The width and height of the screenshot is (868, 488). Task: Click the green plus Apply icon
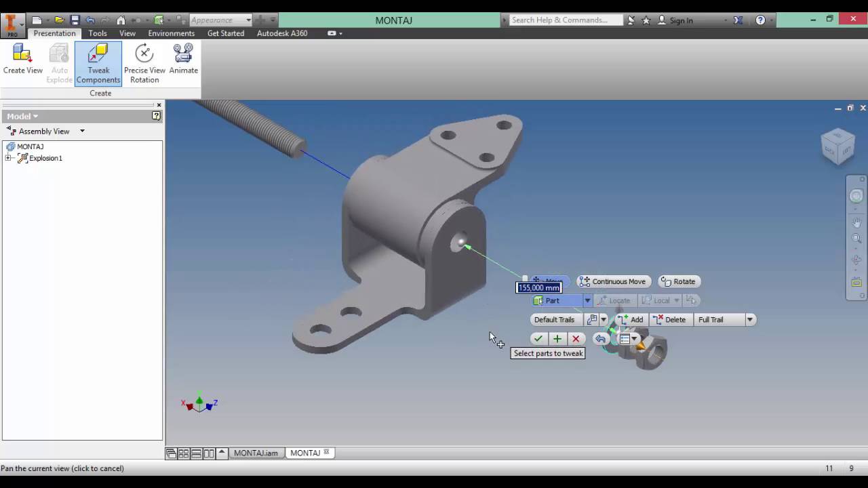tap(557, 339)
